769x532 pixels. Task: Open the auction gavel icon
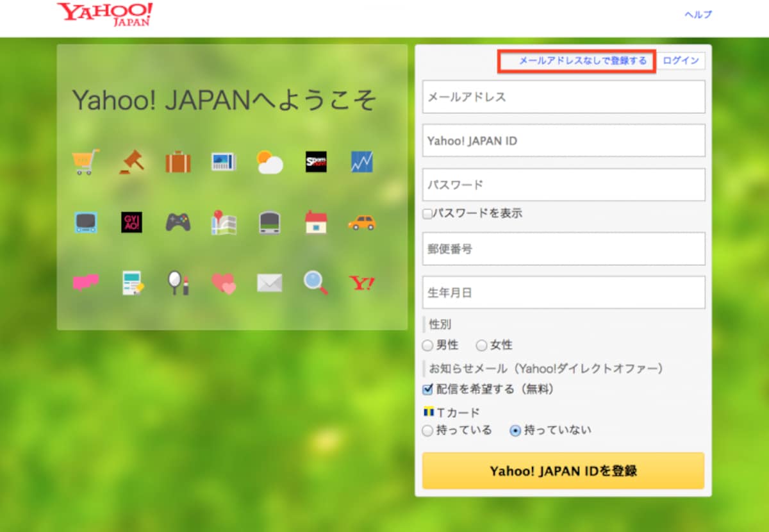pos(131,162)
